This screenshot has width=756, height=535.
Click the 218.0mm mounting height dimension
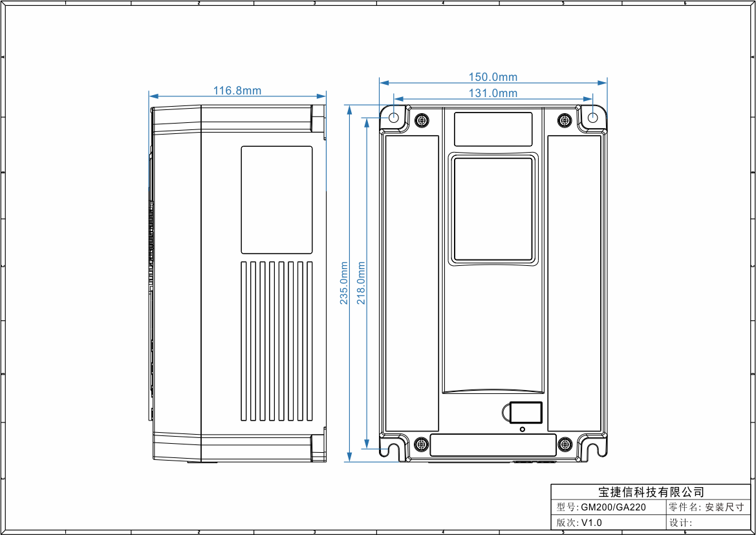362,283
